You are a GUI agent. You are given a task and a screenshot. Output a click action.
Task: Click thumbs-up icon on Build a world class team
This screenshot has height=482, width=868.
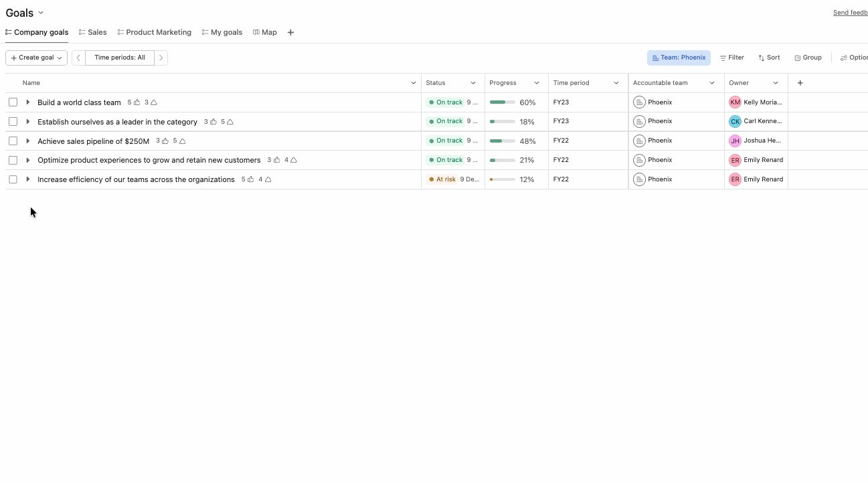(x=137, y=102)
